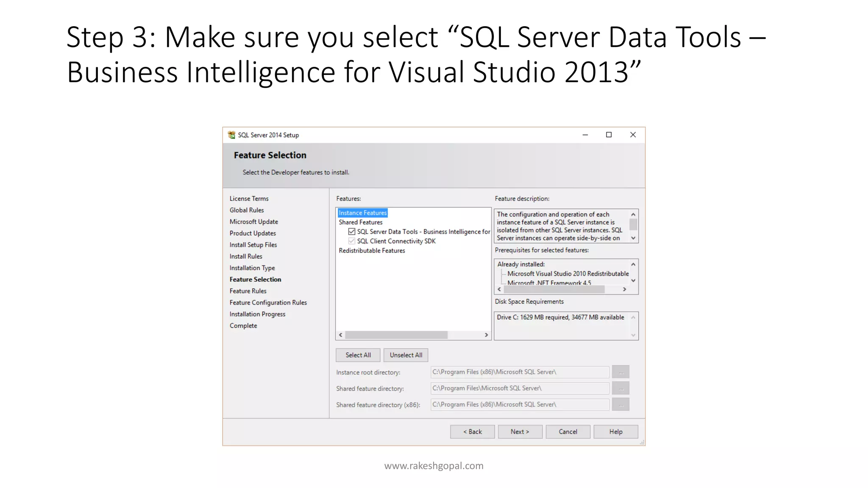Open Feature Rules step in sidebar
Screen dimensions: 868x488
[248, 291]
